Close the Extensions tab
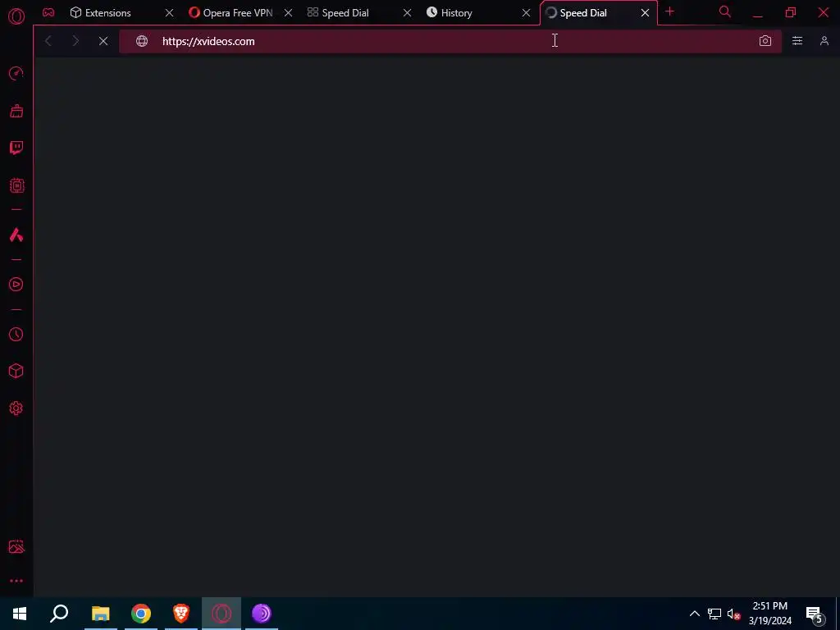Screen dimensions: 840x630 coord(169,13)
